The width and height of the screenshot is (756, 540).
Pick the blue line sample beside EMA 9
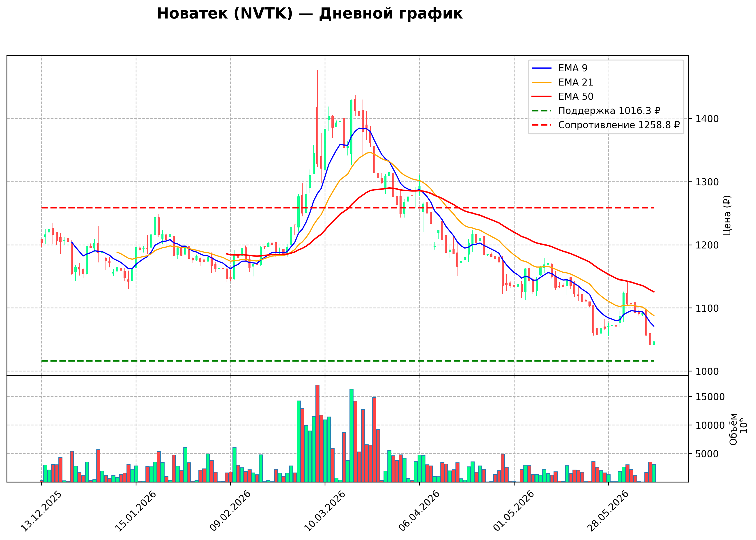(x=541, y=69)
